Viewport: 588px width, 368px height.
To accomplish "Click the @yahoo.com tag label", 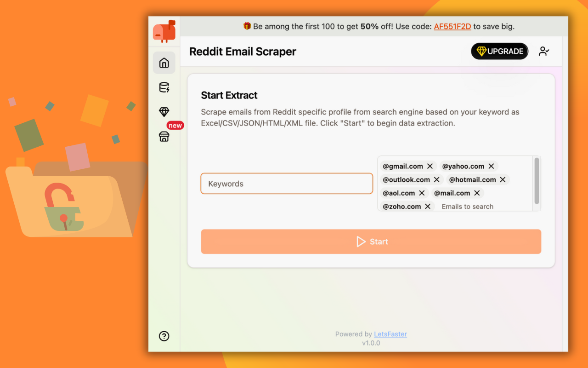I will [463, 166].
